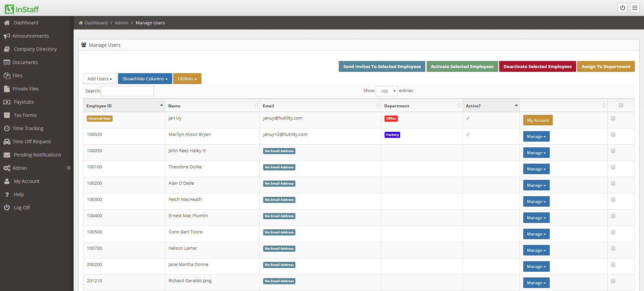Click the Factory department badge
Viewport: 644px width, 291px height.
click(x=392, y=135)
